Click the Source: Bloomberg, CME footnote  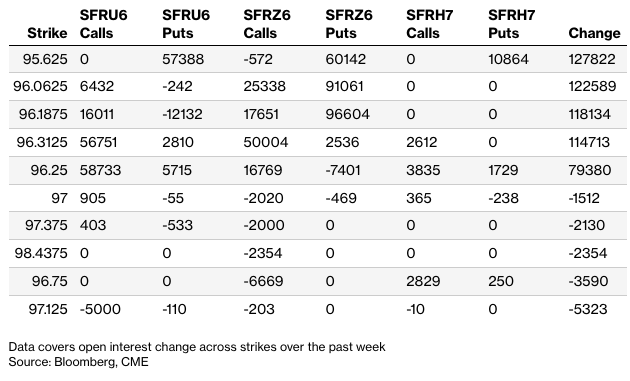(x=78, y=362)
